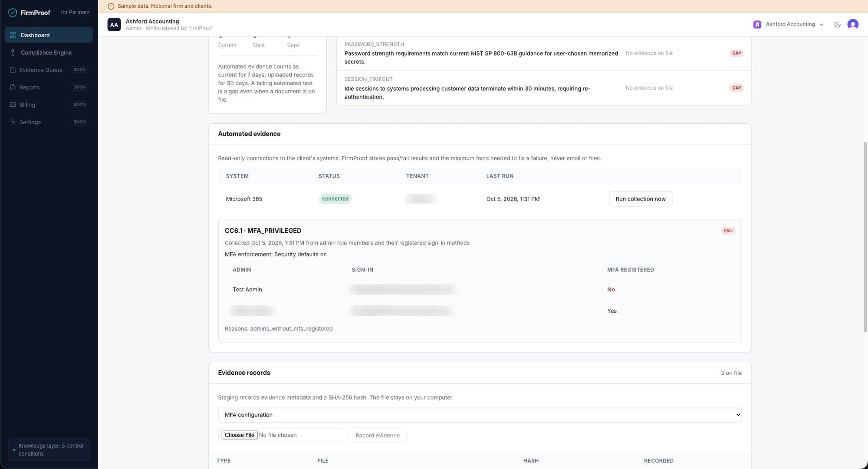The image size is (868, 469).
Task: Click the SOON badge next to Evidence Queue
Action: (79, 70)
